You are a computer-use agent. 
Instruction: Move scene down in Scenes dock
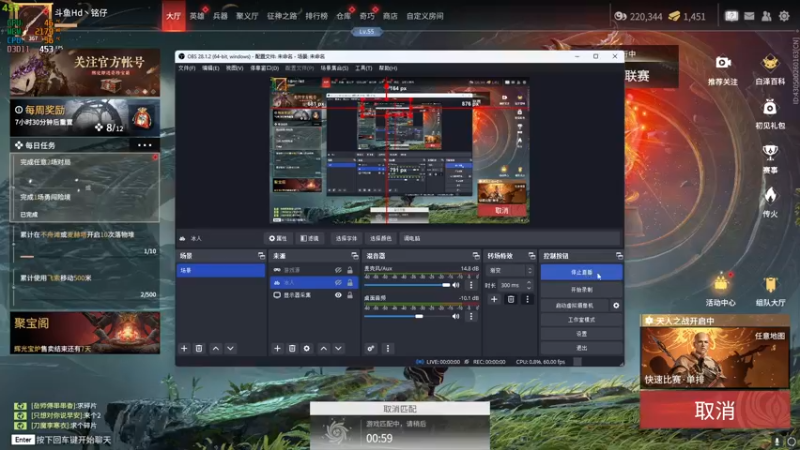(231, 348)
